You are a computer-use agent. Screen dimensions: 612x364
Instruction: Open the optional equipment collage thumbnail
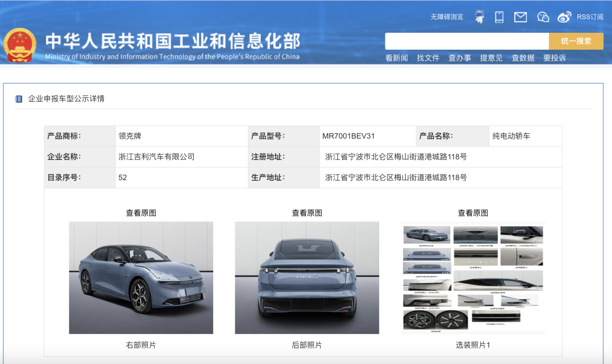click(473, 278)
